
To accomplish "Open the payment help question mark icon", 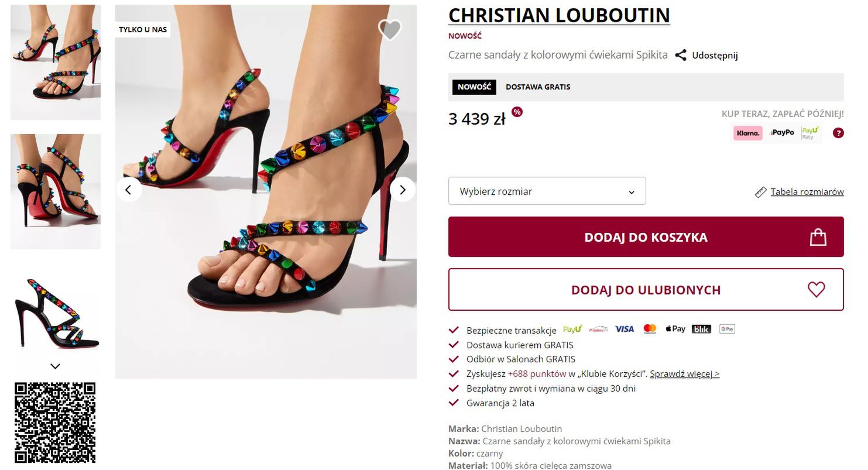I will click(x=838, y=133).
